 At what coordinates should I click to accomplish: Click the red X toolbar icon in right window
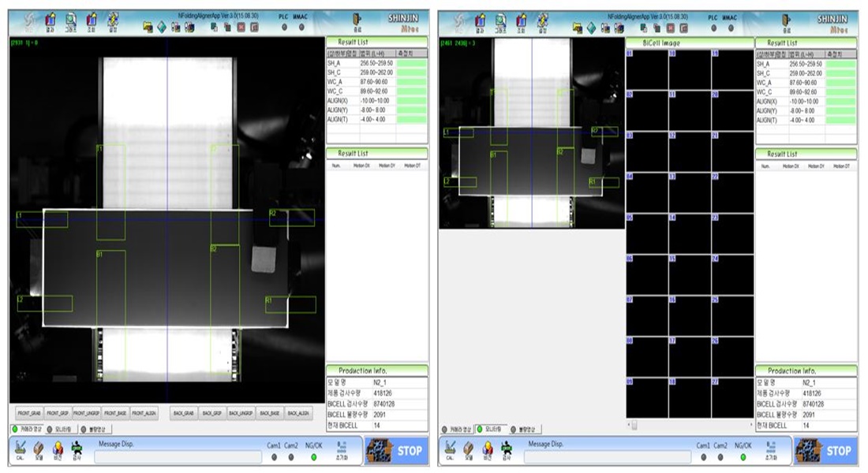coord(670,26)
